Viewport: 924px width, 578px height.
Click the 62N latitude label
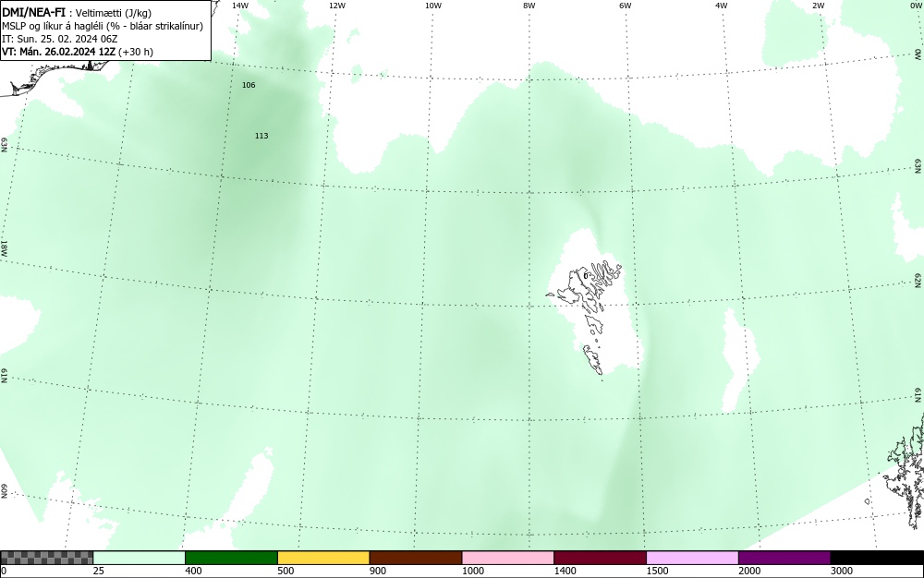pyautogui.click(x=918, y=280)
